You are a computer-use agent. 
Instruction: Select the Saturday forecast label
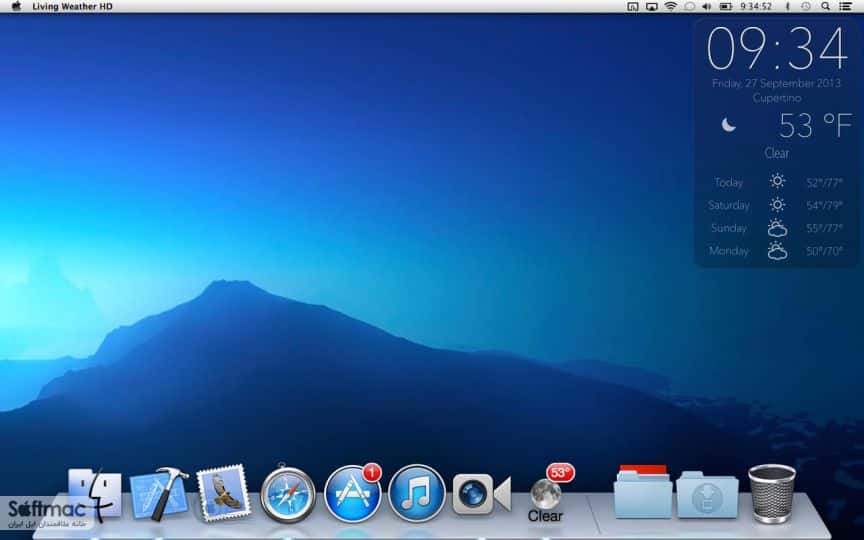coord(728,205)
